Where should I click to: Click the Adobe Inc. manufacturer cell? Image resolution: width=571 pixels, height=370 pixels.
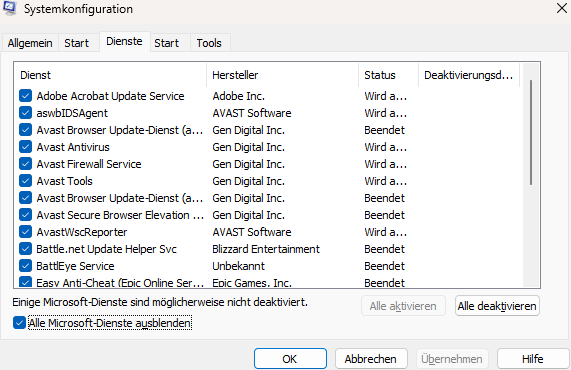(x=239, y=96)
